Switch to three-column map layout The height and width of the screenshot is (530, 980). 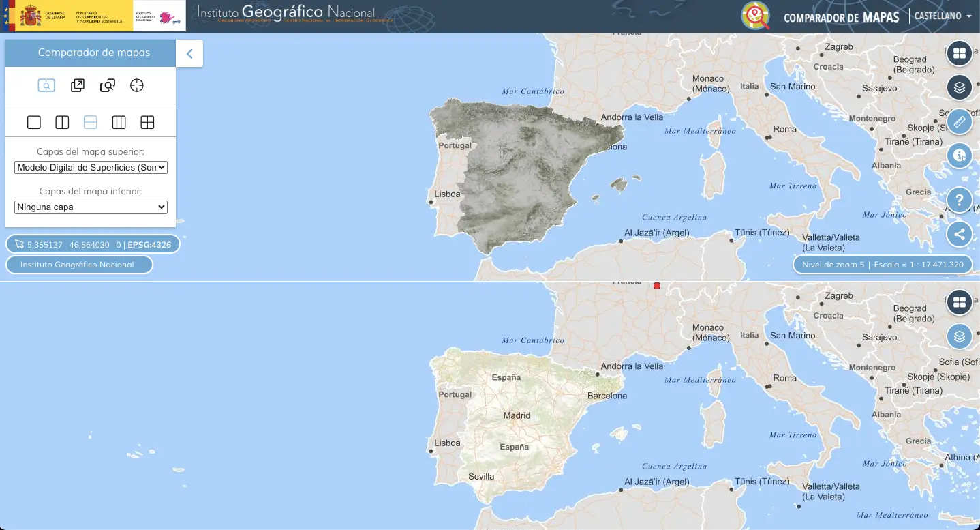119,122
